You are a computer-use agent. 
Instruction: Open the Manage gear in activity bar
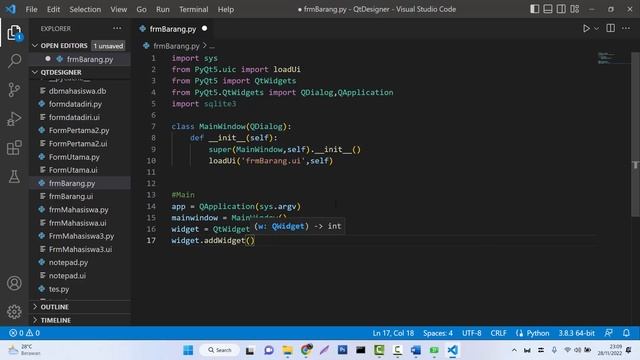[14, 312]
